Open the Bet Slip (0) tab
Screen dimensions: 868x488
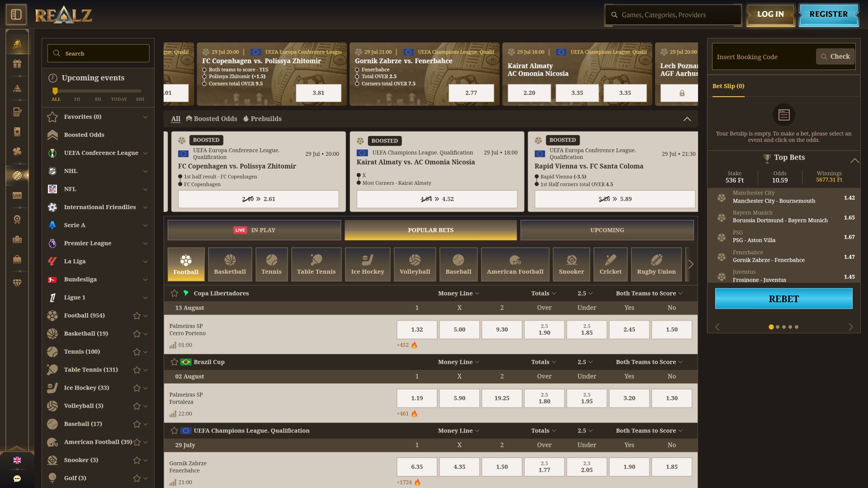728,86
